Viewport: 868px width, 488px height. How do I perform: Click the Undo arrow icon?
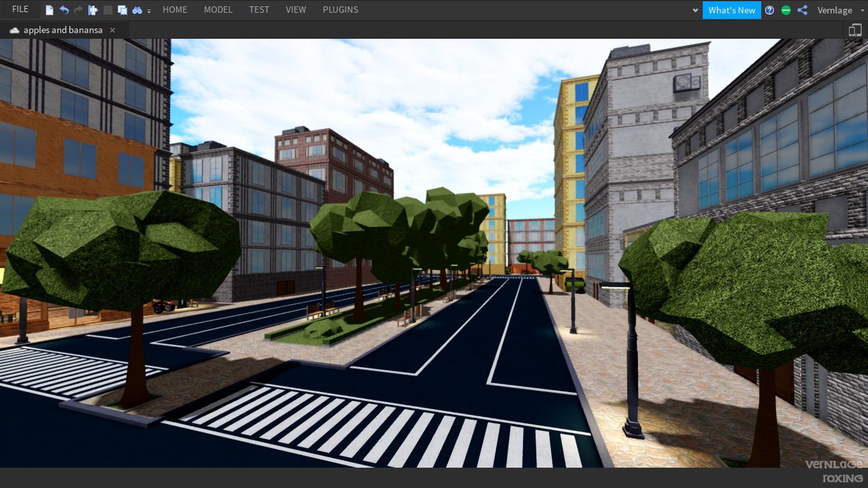click(64, 10)
